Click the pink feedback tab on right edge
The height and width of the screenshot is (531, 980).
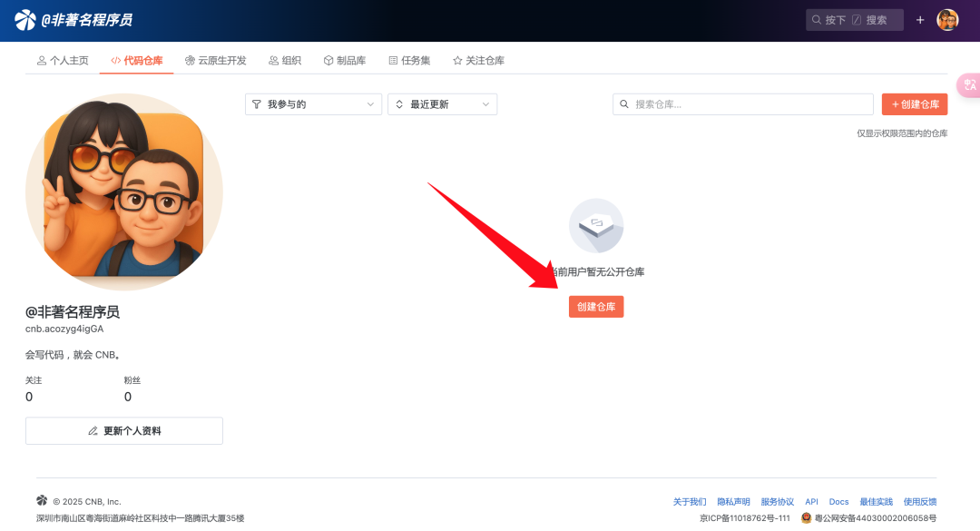pos(968,84)
